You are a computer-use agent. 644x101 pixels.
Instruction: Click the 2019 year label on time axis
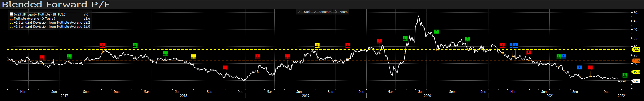(306, 96)
